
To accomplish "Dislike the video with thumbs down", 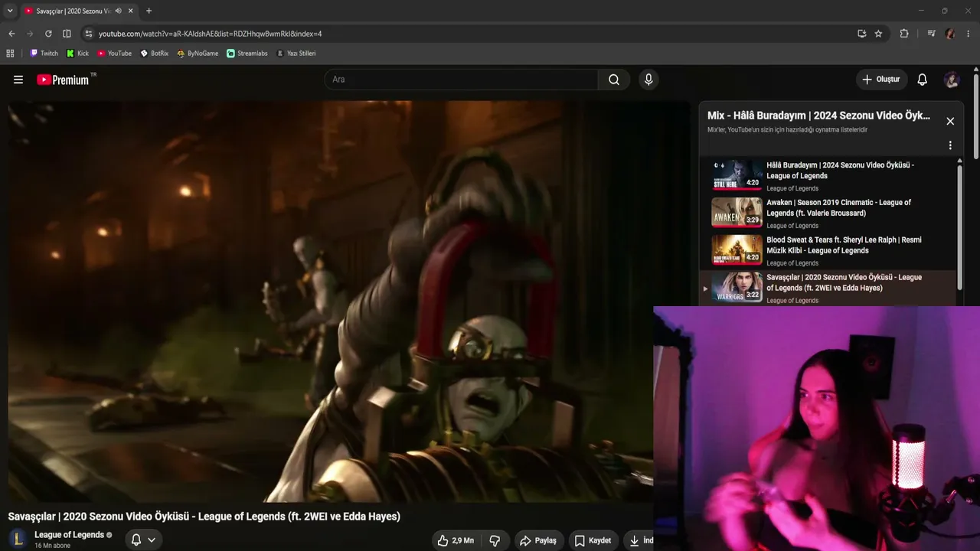I will (x=495, y=540).
